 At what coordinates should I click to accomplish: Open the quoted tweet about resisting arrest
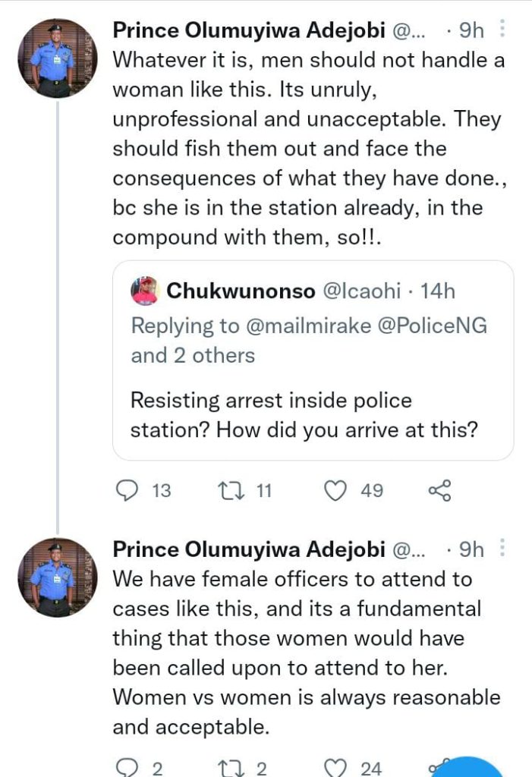tap(313, 416)
